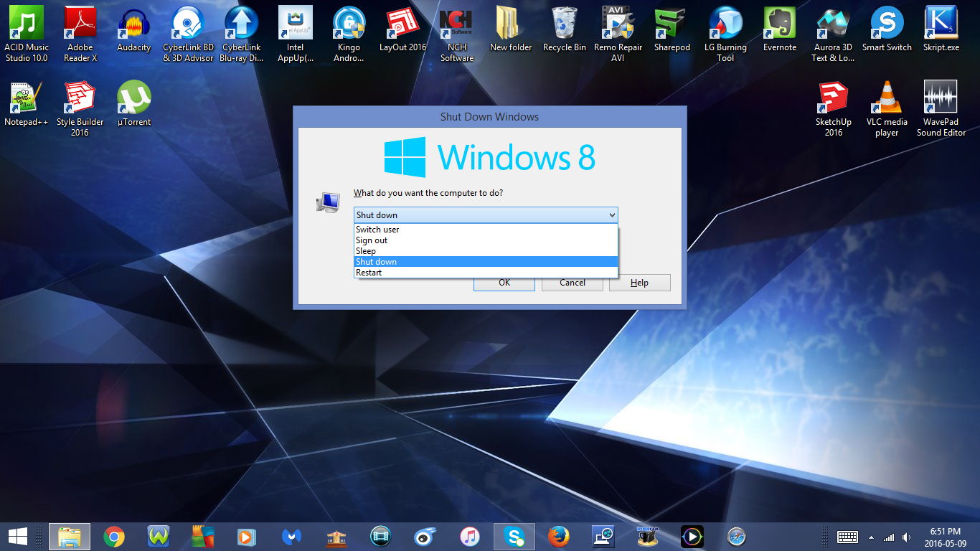Select the CyberLink BD & 3D Advisor icon

(x=188, y=34)
